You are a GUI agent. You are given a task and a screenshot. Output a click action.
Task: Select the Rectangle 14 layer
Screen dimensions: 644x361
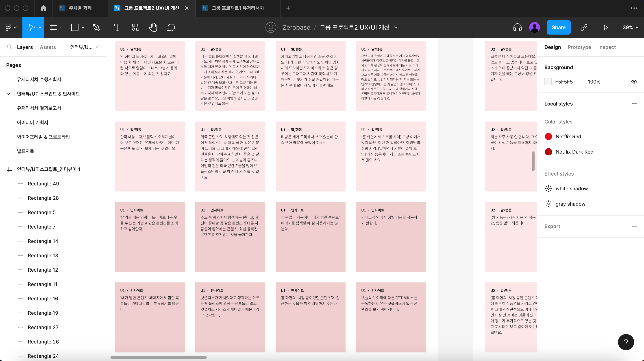(x=43, y=241)
